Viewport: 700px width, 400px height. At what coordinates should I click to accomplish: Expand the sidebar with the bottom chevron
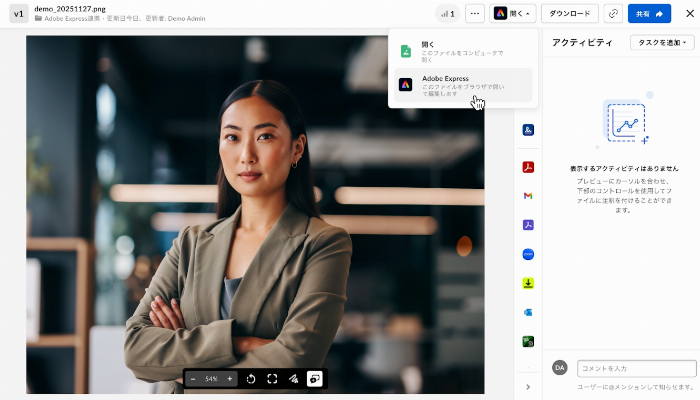click(528, 387)
